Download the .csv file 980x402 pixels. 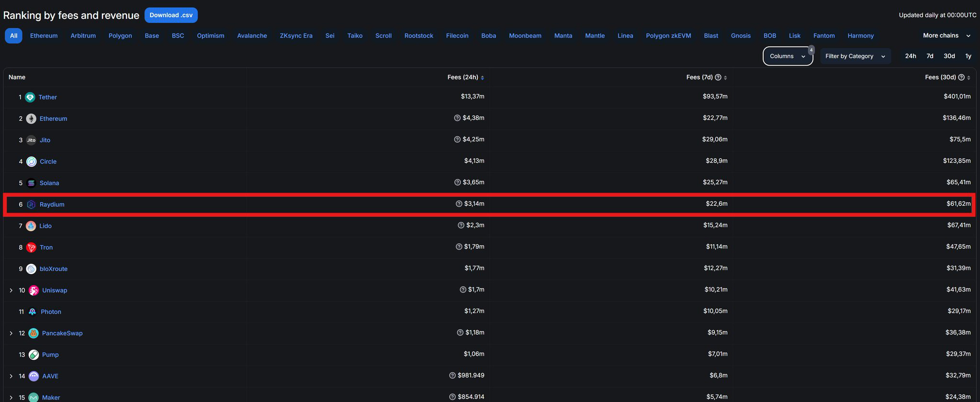click(171, 15)
